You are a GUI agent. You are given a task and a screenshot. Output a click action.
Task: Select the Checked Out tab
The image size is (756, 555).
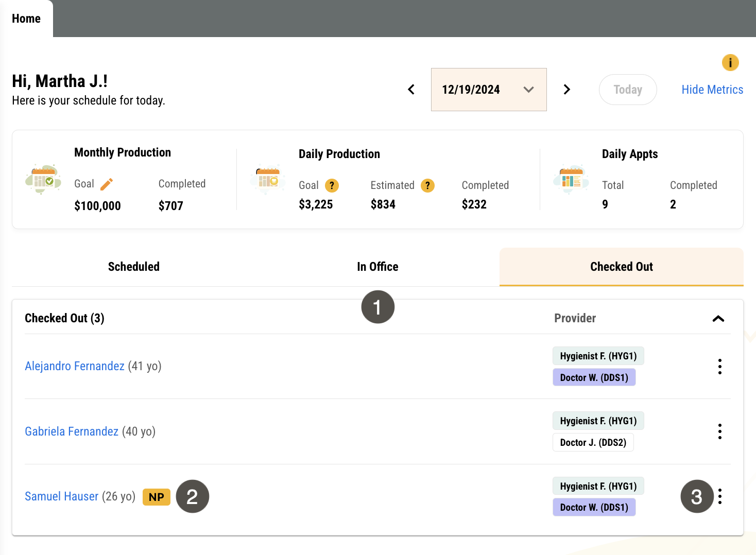click(622, 267)
